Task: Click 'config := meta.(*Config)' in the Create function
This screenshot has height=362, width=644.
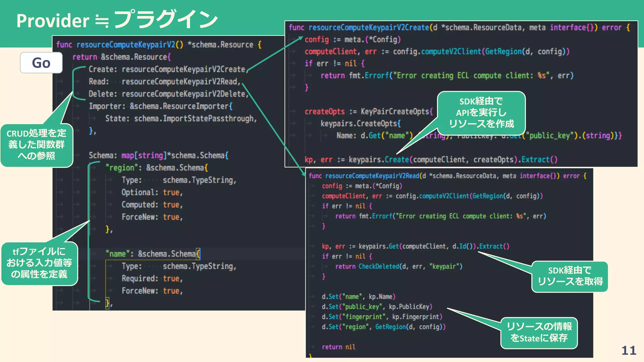Action: point(353,39)
